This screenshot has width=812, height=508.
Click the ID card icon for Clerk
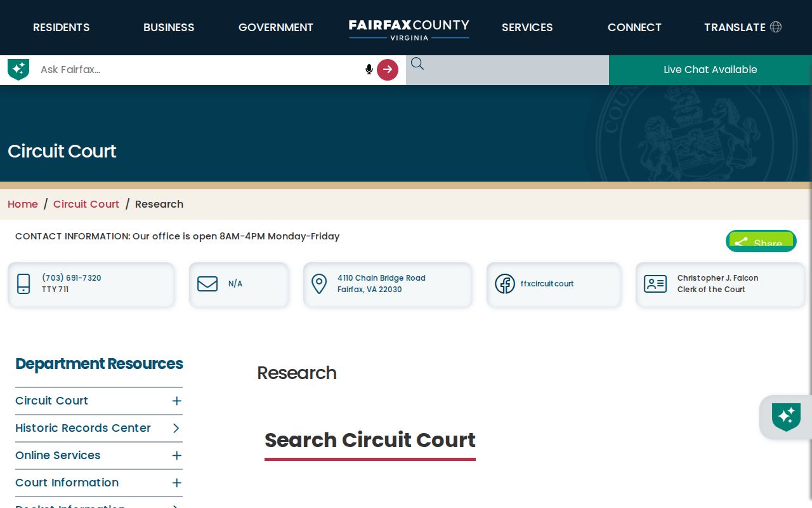(655, 284)
